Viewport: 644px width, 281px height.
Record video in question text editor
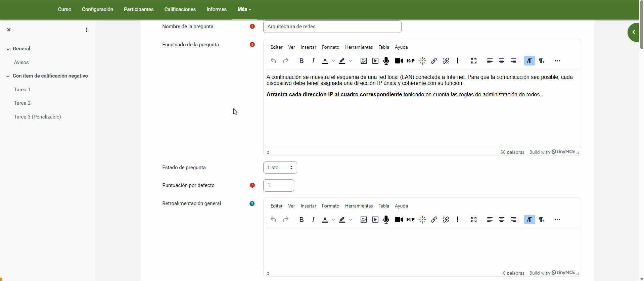(399, 61)
